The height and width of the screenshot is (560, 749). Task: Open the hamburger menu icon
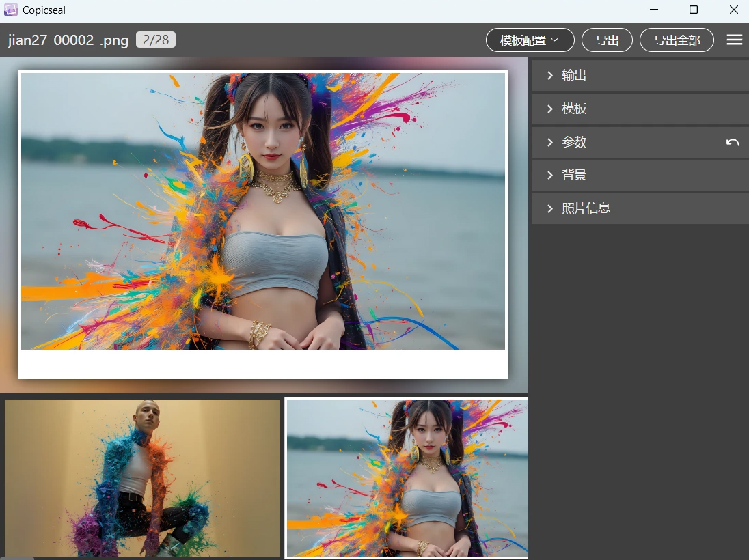(734, 40)
